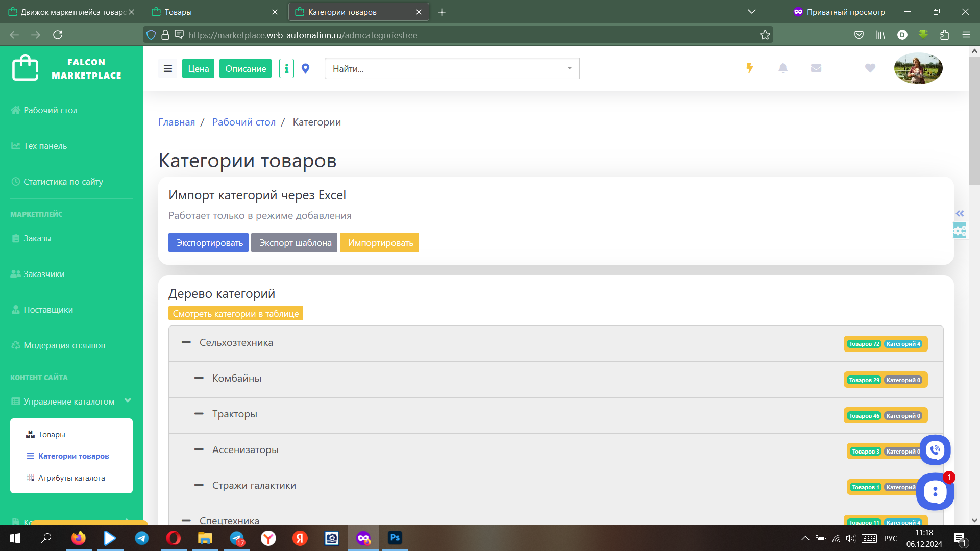Image resolution: width=980 pixels, height=551 pixels.
Task: Open Атрибуты каталога in the sidebar menu
Action: pos(71,478)
